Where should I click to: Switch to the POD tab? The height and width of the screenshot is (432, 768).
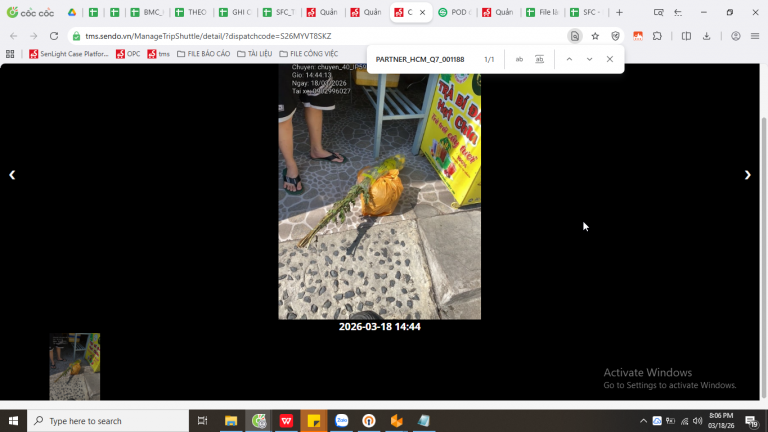(x=454, y=12)
